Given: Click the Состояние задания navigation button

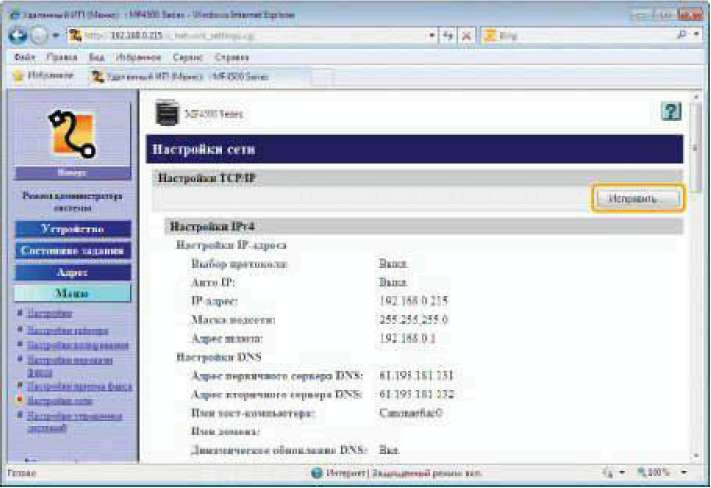Looking at the screenshot, I should [x=72, y=250].
